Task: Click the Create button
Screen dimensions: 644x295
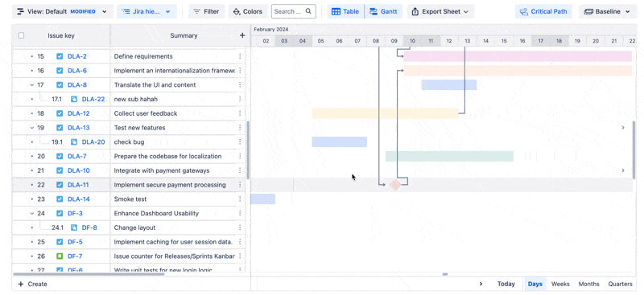Action: coord(33,284)
